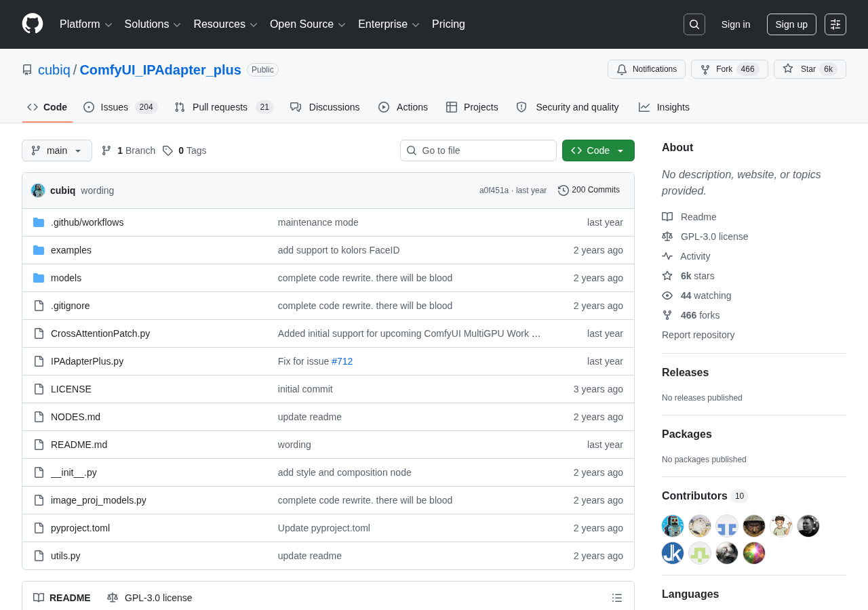
Task: Click the book icon next to Readme
Action: (x=667, y=217)
